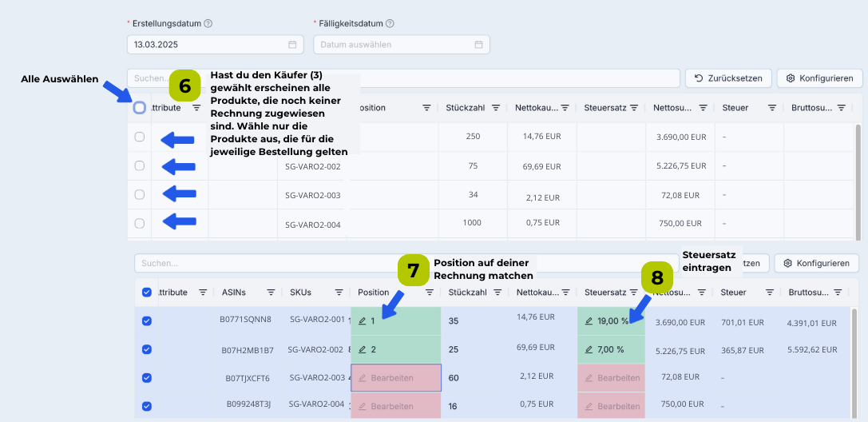Check the row for SG-VARO2-002 in upper table
Image resolution: width=868 pixels, height=422 pixels.
(140, 166)
